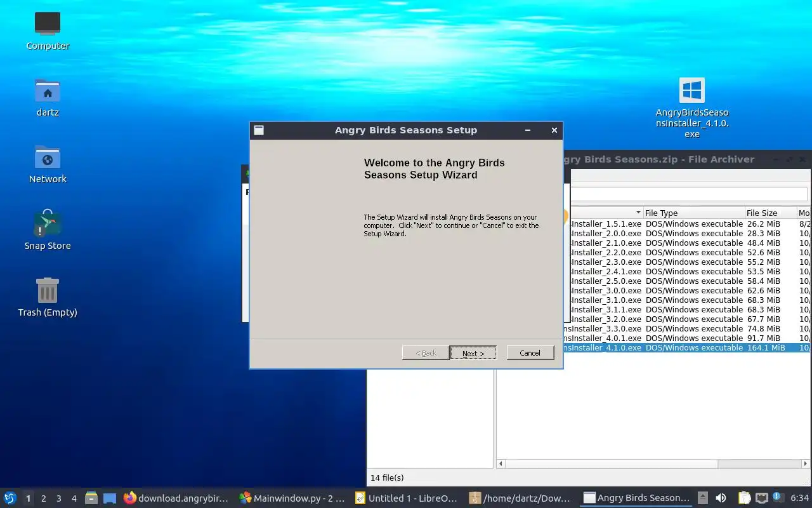This screenshot has height=508, width=812.
Task: Minimize the Angry Birds Seasons Setup window
Action: click(x=528, y=130)
